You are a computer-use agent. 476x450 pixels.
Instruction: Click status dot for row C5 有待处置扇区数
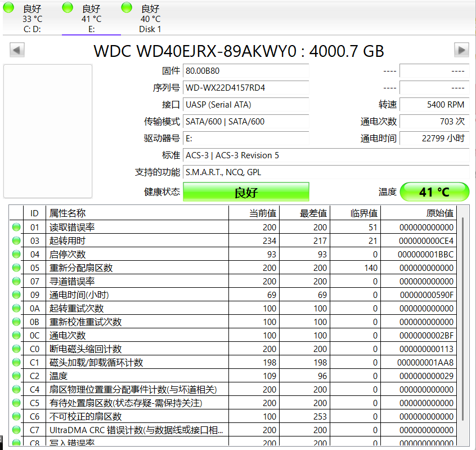pyautogui.click(x=16, y=403)
